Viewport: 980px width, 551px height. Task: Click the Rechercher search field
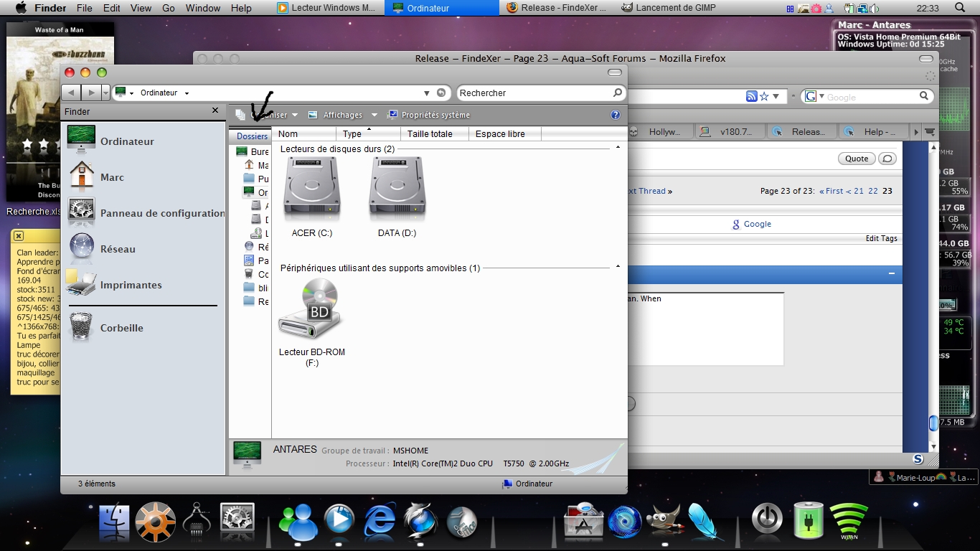click(x=536, y=93)
